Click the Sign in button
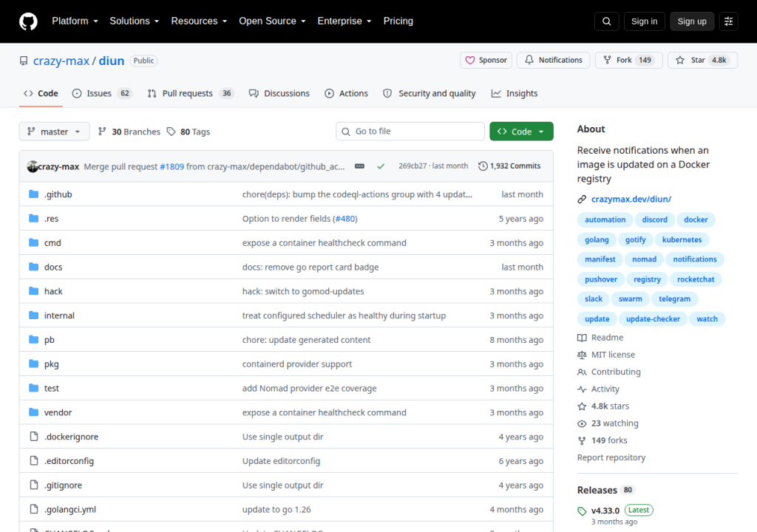757x532 pixels. tap(644, 21)
